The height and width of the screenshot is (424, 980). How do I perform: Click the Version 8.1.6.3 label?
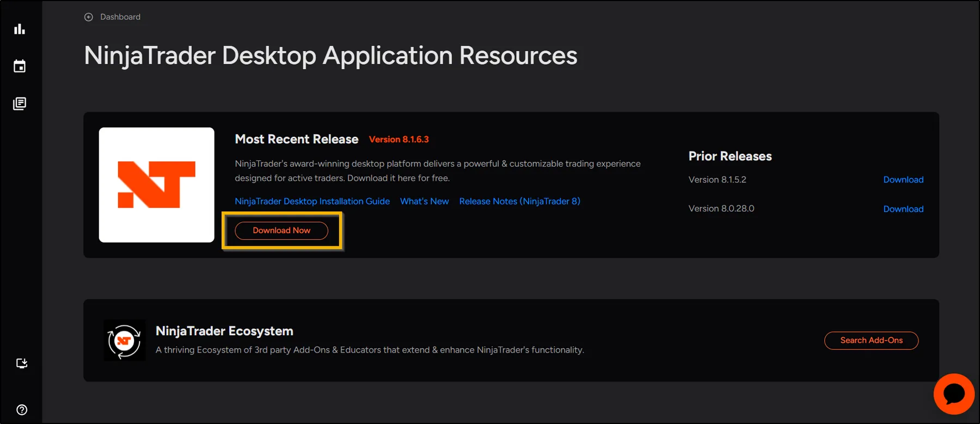(x=399, y=140)
